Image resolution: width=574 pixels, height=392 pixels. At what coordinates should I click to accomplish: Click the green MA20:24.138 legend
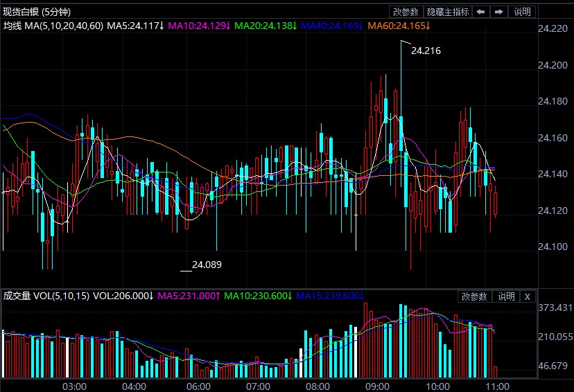[266, 26]
